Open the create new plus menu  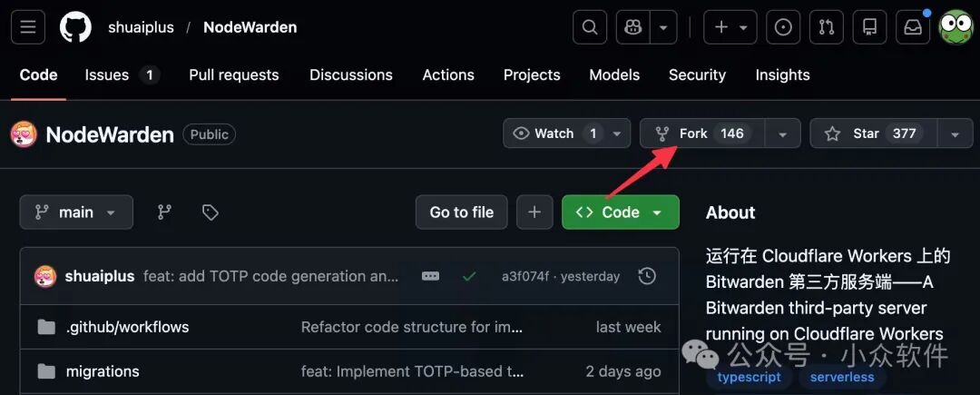[731, 27]
